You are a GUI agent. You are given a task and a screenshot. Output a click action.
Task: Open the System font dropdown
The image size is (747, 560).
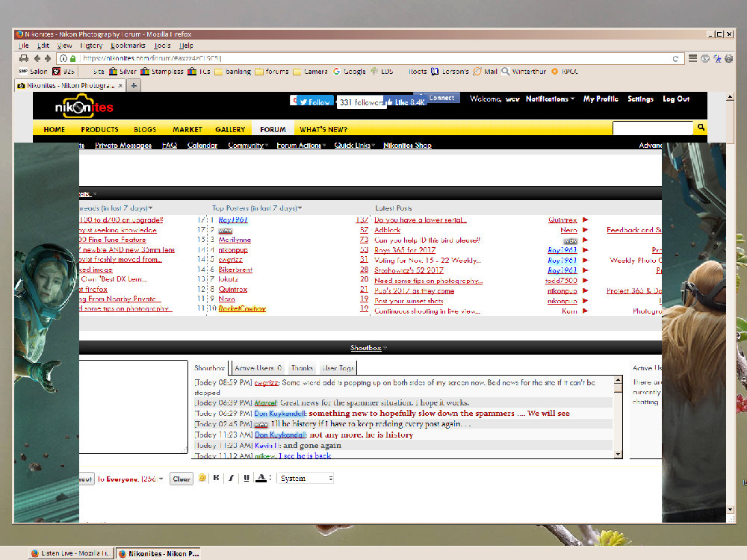click(306, 479)
